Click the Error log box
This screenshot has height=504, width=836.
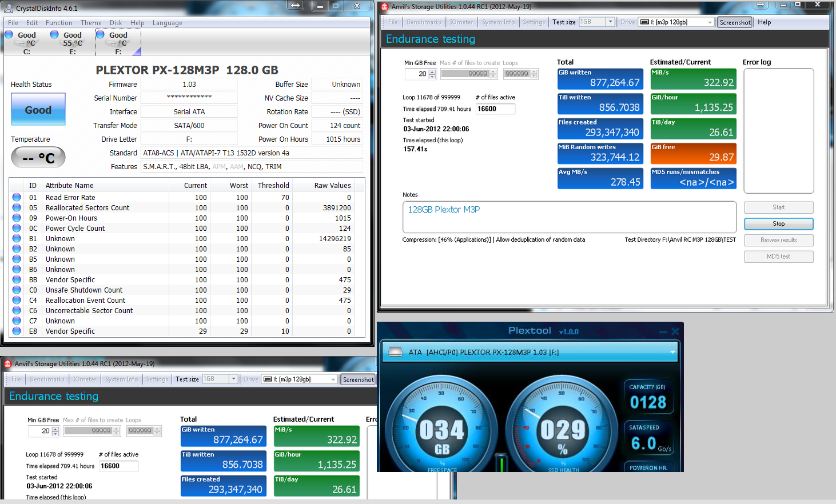click(779, 131)
